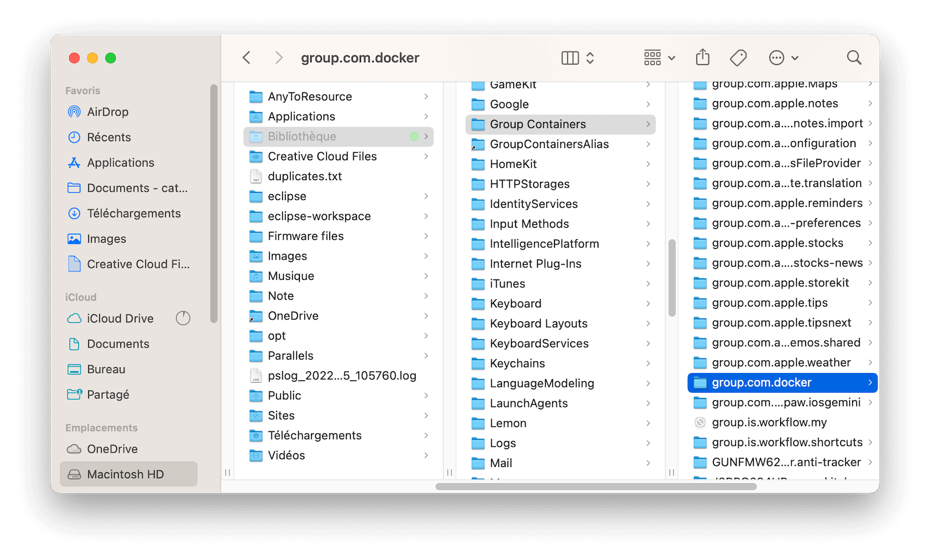Click the iCloud Drive sync progress indicator
Screen dimensions: 930x560
tap(183, 318)
